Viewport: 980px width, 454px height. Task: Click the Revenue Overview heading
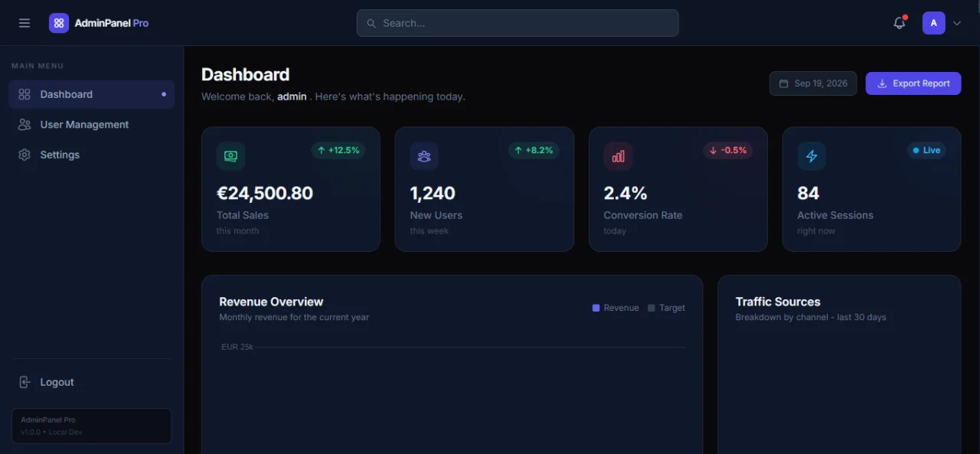tap(271, 302)
